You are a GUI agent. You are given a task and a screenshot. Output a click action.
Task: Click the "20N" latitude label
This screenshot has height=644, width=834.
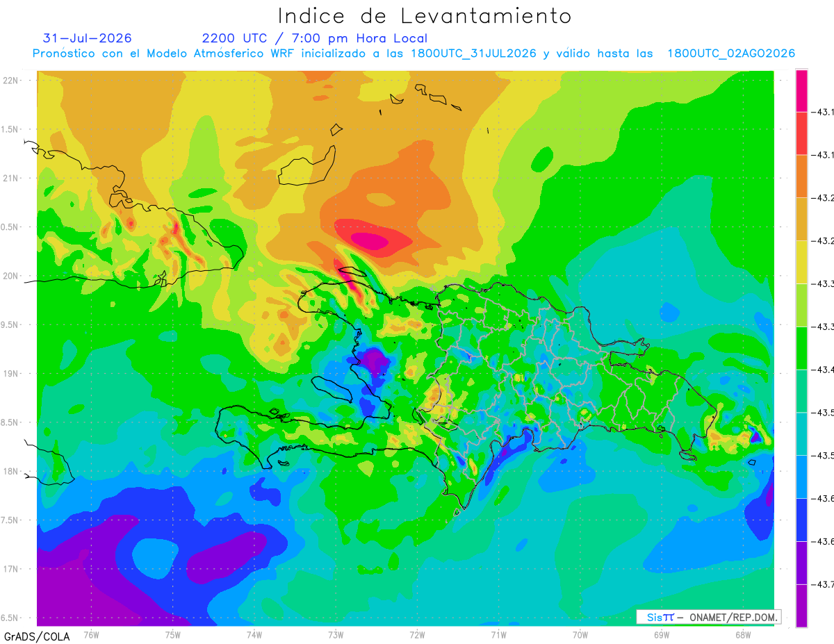click(12, 276)
